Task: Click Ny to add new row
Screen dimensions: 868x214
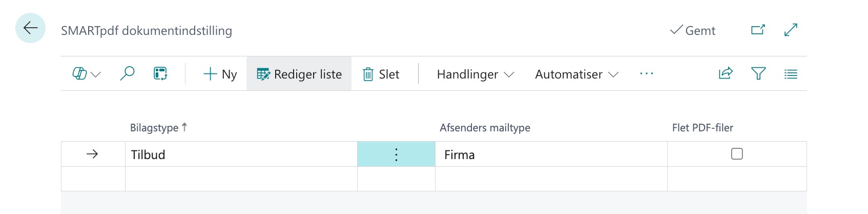Action: (220, 74)
